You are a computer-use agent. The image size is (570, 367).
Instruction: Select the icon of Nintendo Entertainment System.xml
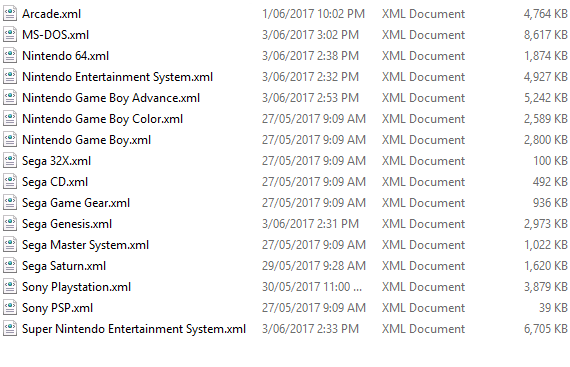(x=10, y=77)
